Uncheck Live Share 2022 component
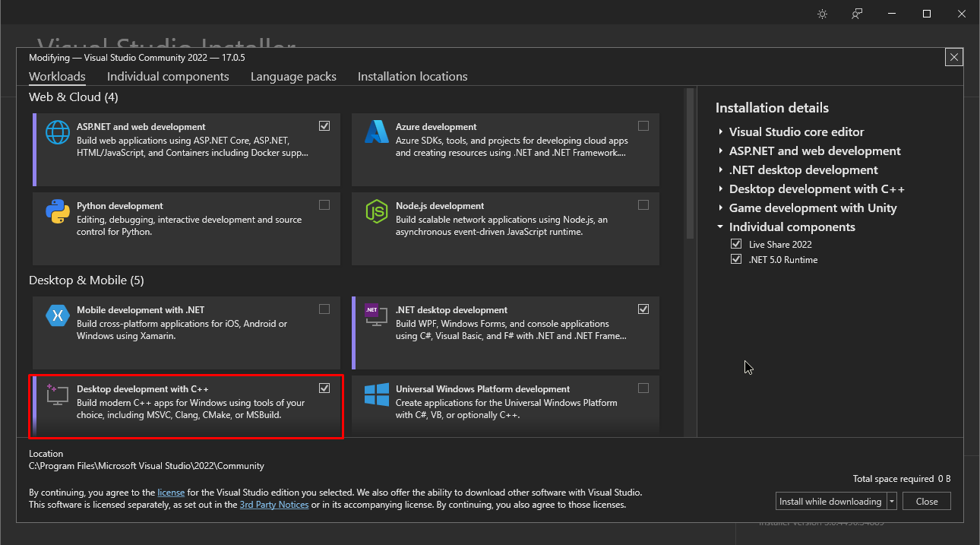 click(x=735, y=244)
